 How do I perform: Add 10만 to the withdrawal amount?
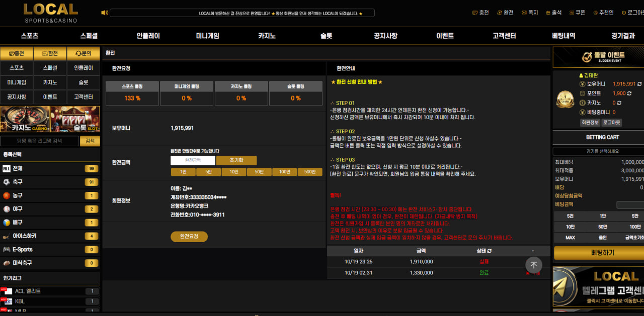[x=233, y=172]
